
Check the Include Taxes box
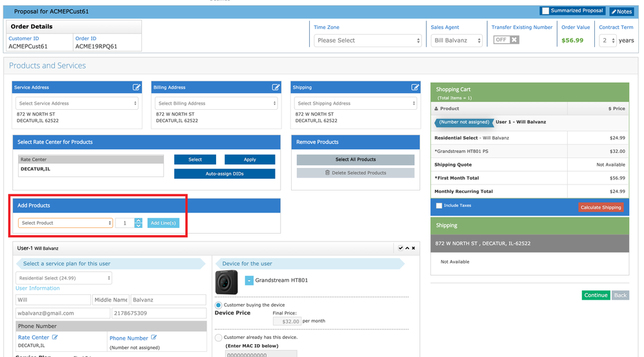439,206
